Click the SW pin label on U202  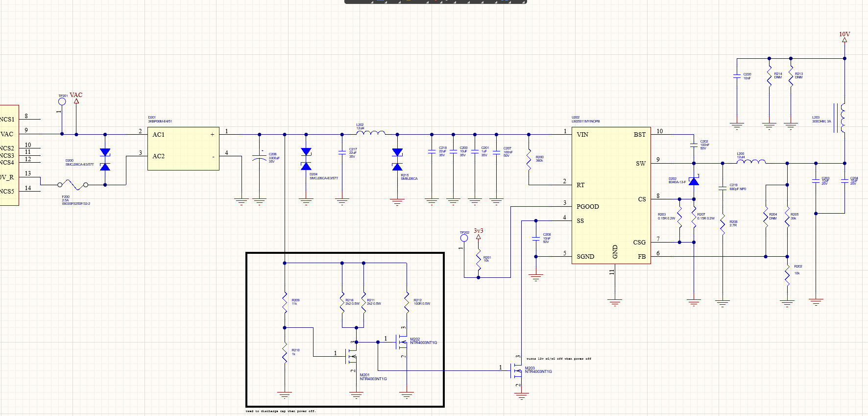point(641,164)
